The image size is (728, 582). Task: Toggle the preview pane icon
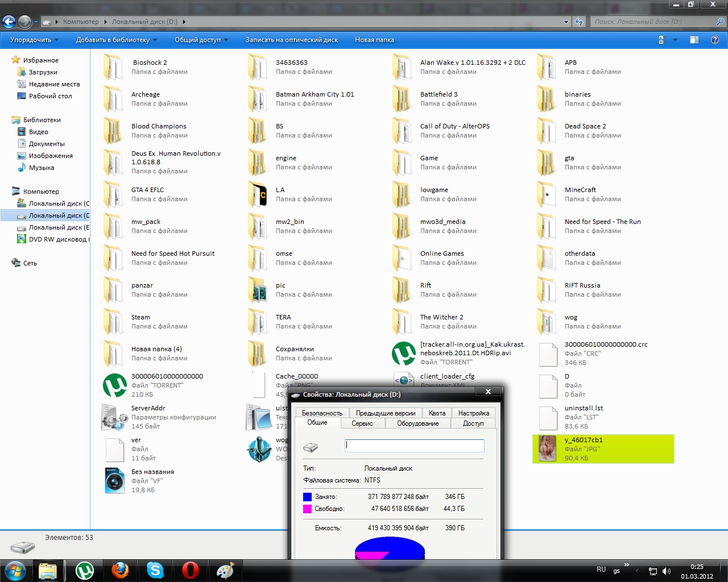[694, 40]
